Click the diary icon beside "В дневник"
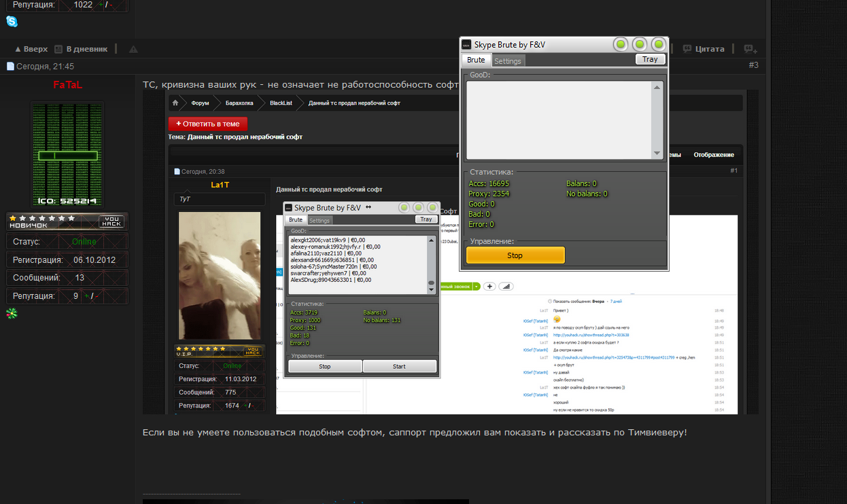Screen dimensions: 847x504 58,49
